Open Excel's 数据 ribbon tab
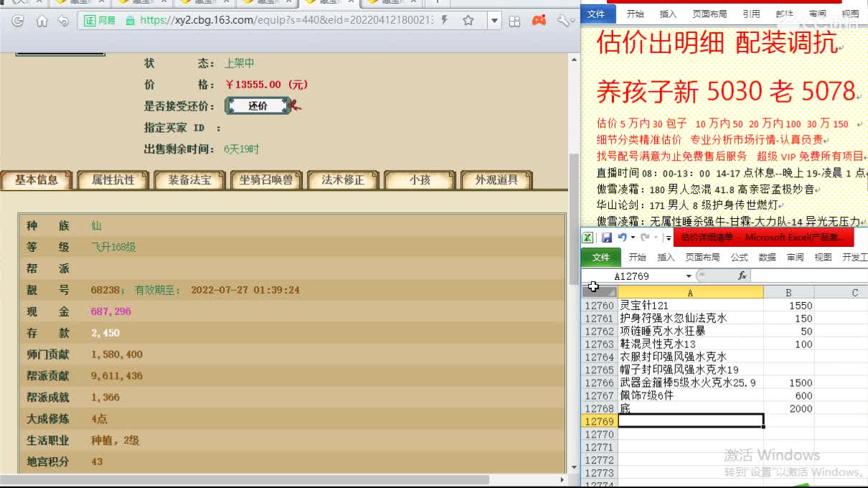The image size is (868, 488). pos(767,257)
